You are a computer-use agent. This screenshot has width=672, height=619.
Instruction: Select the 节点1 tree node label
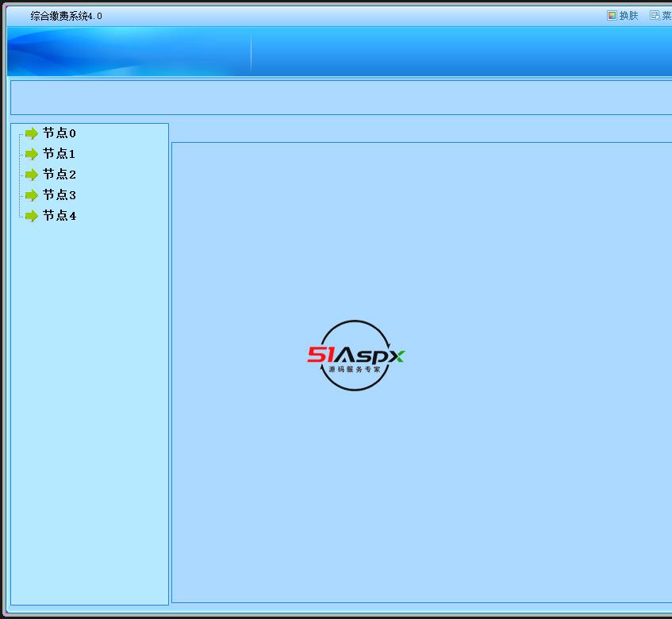point(60,153)
